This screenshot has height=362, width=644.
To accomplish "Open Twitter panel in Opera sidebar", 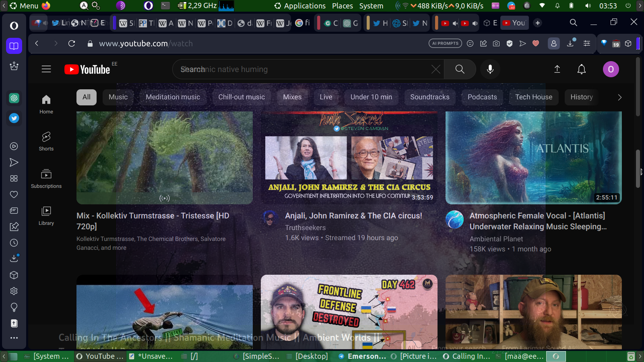I will tap(14, 118).
